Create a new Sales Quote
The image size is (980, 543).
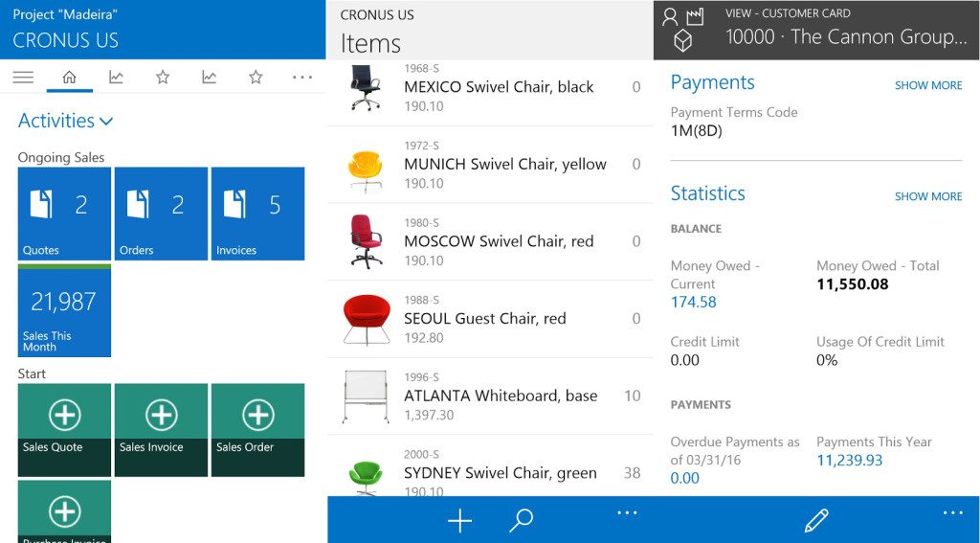pyautogui.click(x=64, y=430)
